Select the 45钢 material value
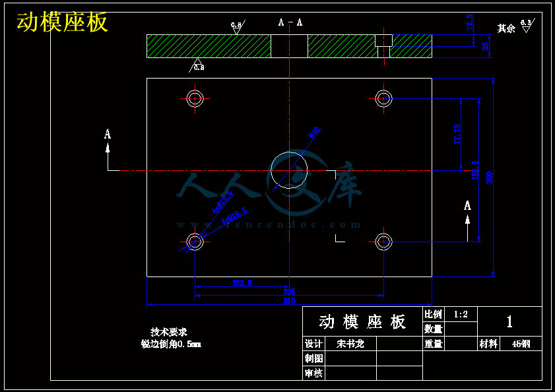Screen dimensions: 555x392 coord(521,343)
